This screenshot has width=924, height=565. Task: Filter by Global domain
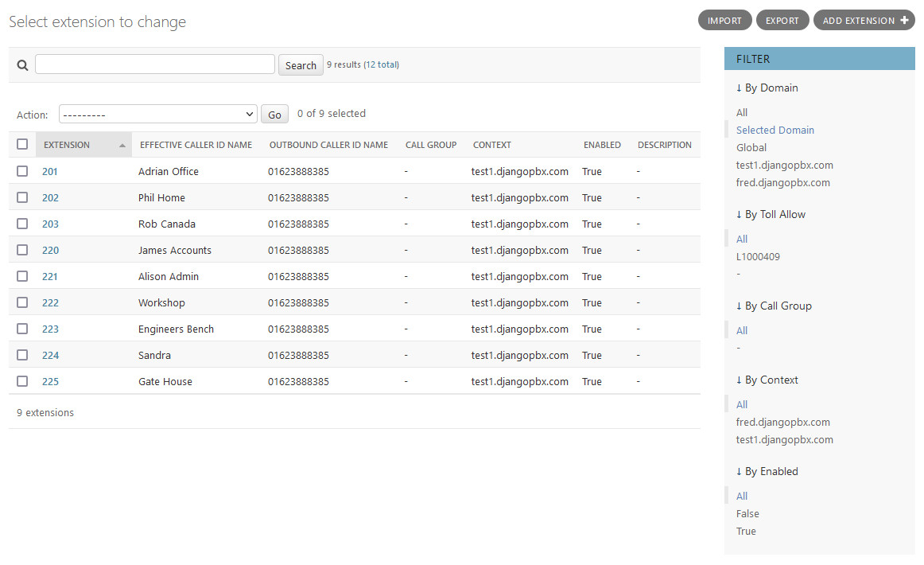pyautogui.click(x=751, y=147)
